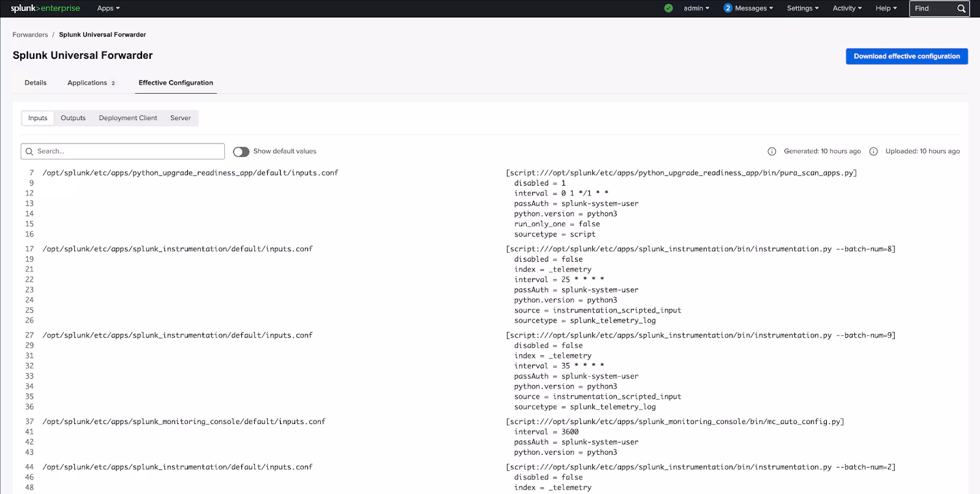Click the Applications tab count badge
The image size is (980, 494).
click(x=113, y=83)
